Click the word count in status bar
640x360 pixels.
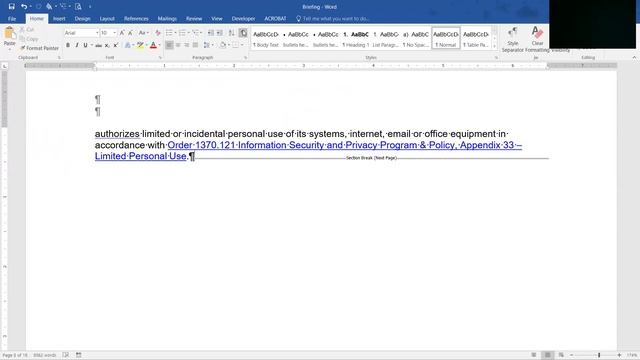pos(44,356)
